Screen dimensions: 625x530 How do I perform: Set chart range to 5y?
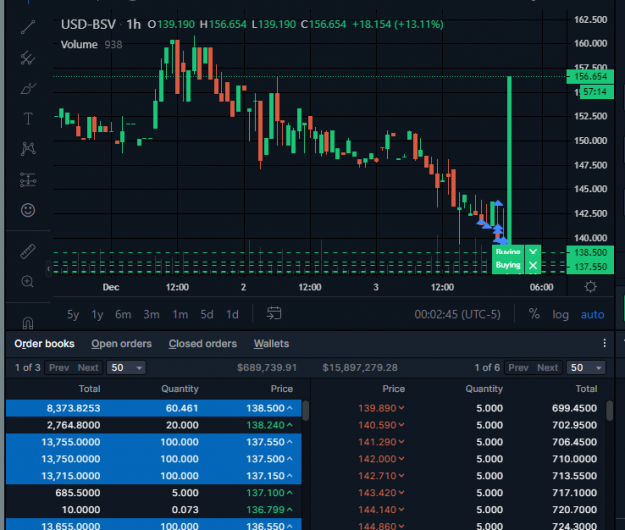[73, 314]
